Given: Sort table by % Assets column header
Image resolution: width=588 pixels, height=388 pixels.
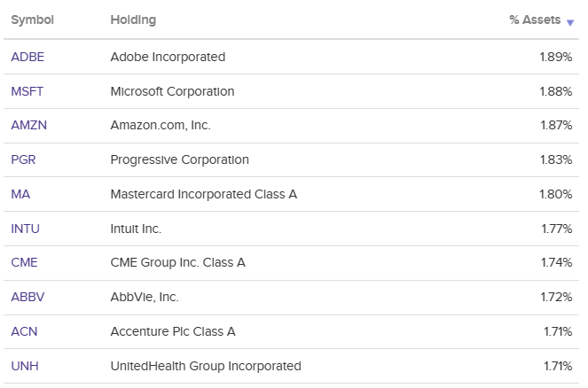Looking at the screenshot, I should pyautogui.click(x=535, y=20).
